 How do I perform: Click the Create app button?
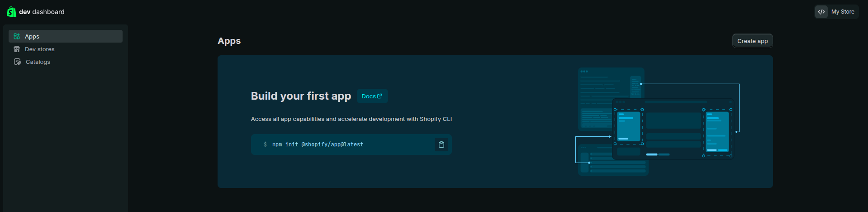tap(753, 41)
